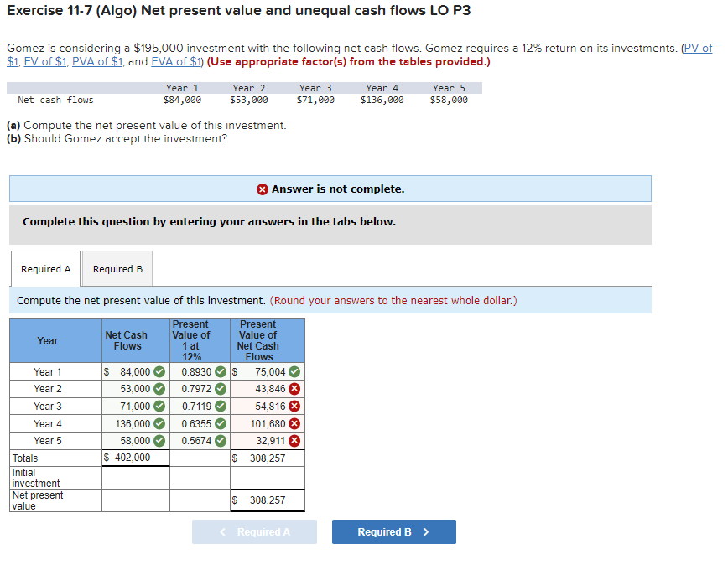Select the Required A tab
Viewport: 728px width, 575px height.
tap(45, 269)
